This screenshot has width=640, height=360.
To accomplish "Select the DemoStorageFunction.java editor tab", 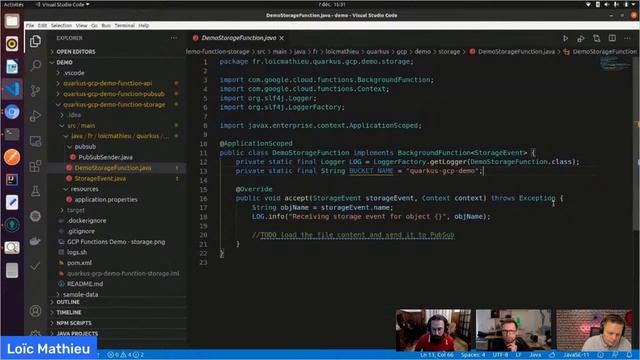I will (x=239, y=38).
